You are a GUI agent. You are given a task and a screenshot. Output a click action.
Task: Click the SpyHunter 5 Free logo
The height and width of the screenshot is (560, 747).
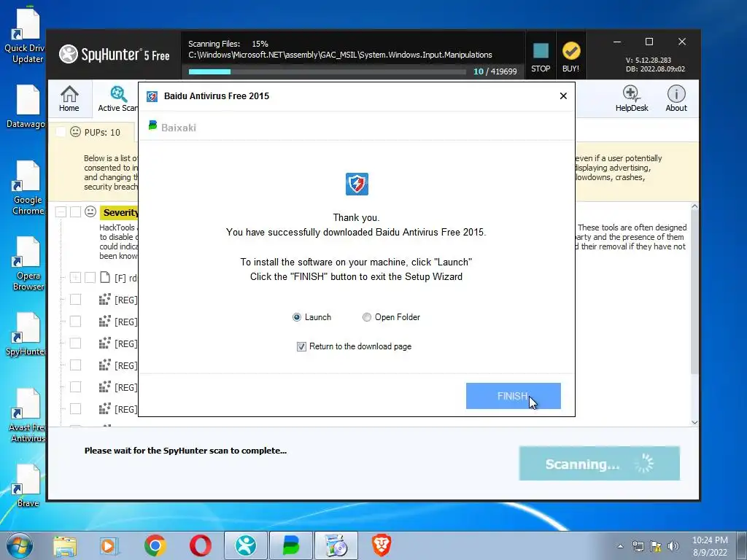click(115, 54)
